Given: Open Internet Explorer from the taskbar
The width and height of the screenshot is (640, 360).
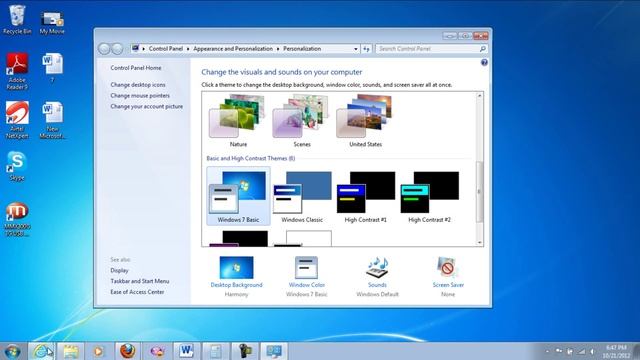Looking at the screenshot, I should click(x=41, y=351).
